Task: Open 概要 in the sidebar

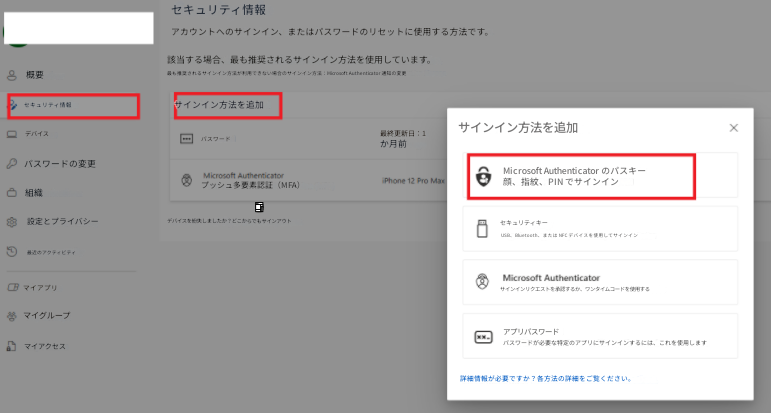Action: coord(34,75)
